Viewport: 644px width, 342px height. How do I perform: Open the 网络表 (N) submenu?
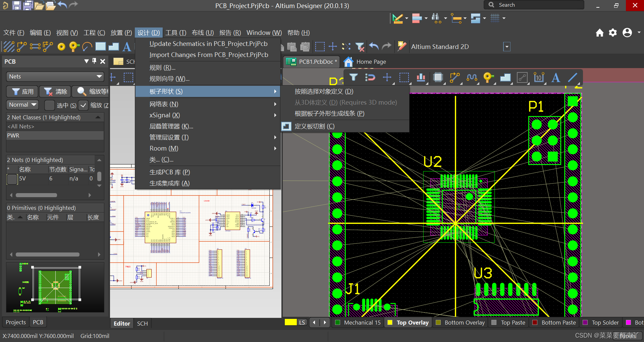[x=208, y=104]
